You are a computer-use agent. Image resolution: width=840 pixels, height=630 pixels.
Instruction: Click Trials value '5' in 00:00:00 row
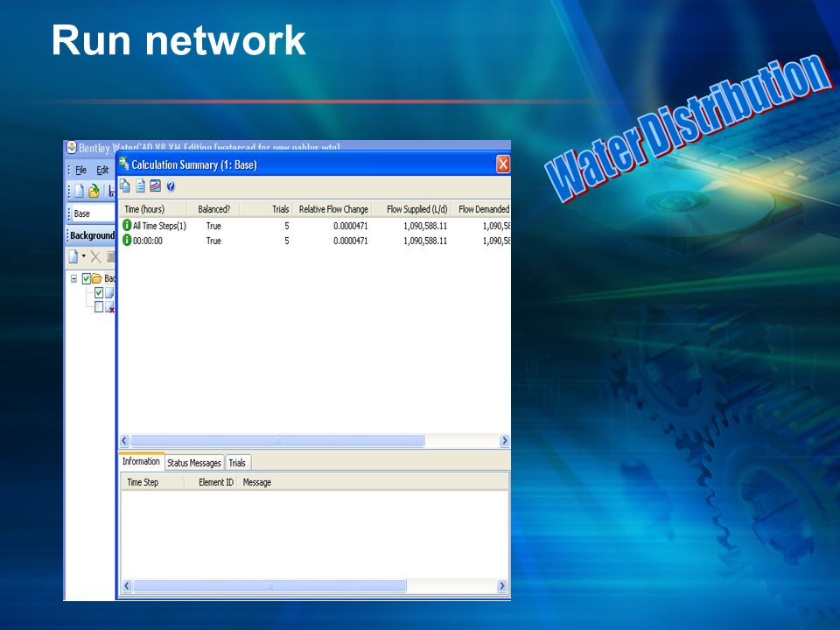pos(287,241)
